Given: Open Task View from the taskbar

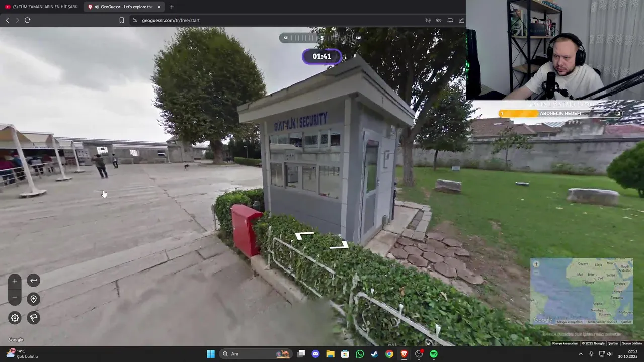Looking at the screenshot, I should [x=301, y=354].
